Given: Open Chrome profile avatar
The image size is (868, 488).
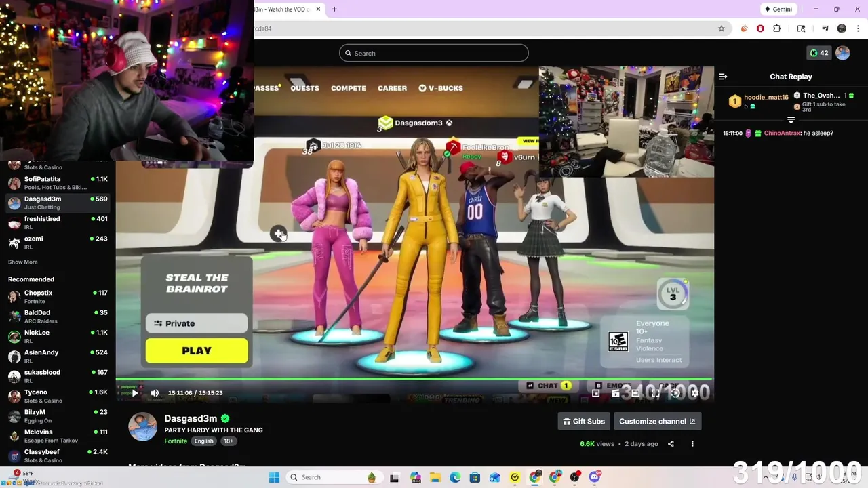Looking at the screenshot, I should coord(842,28).
